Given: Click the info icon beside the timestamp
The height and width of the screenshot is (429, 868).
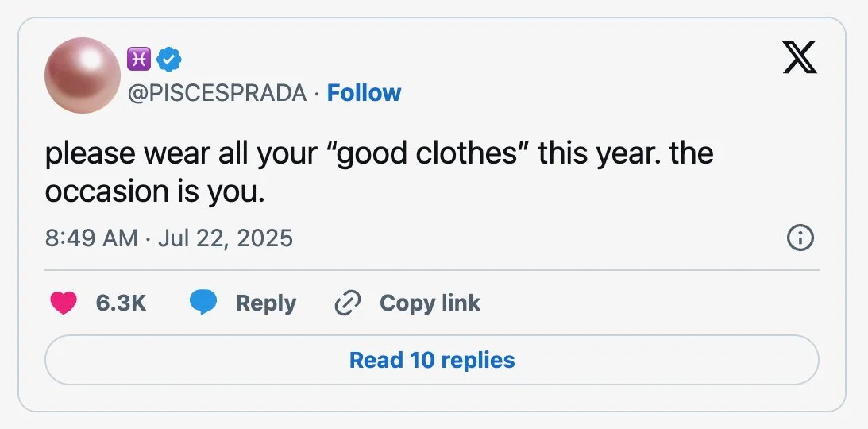Looking at the screenshot, I should [799, 238].
